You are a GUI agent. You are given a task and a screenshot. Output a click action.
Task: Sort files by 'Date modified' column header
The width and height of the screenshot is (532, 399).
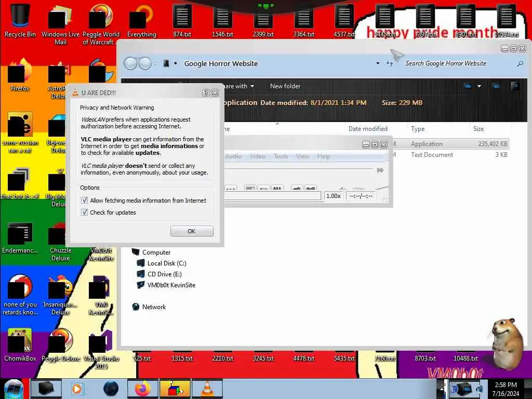pos(368,129)
